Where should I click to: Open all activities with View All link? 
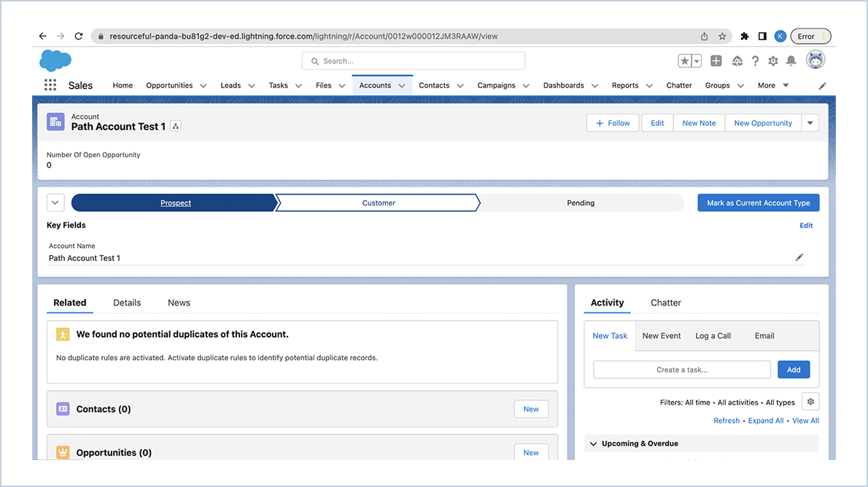coord(805,420)
